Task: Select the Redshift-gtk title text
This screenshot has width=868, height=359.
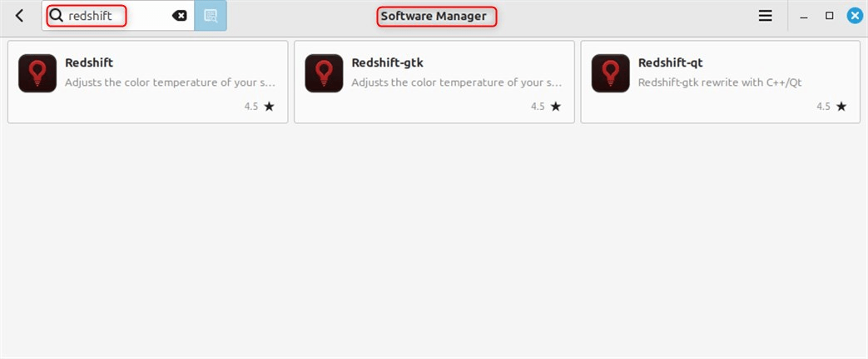Action: coord(388,62)
